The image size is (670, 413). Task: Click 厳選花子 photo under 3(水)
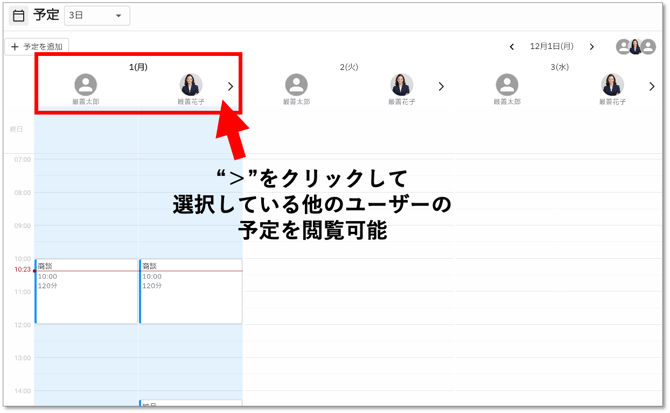pyautogui.click(x=610, y=85)
